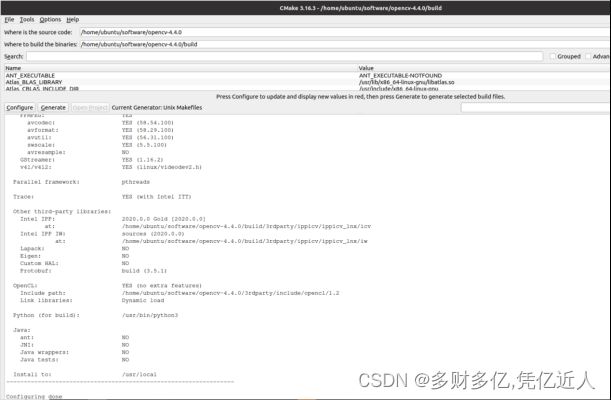Focus the Search input field
The height and width of the screenshot is (400, 611).
pos(284,56)
